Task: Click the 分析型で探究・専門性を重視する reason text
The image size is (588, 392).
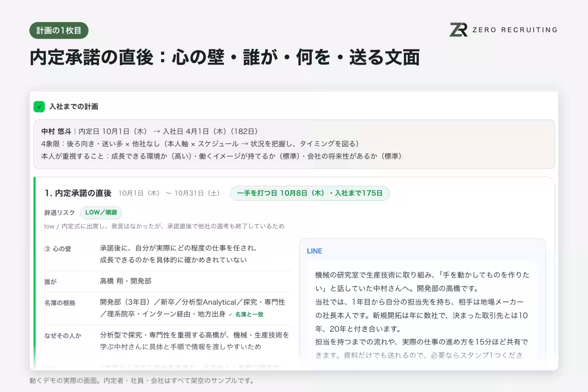Action: click(195, 341)
